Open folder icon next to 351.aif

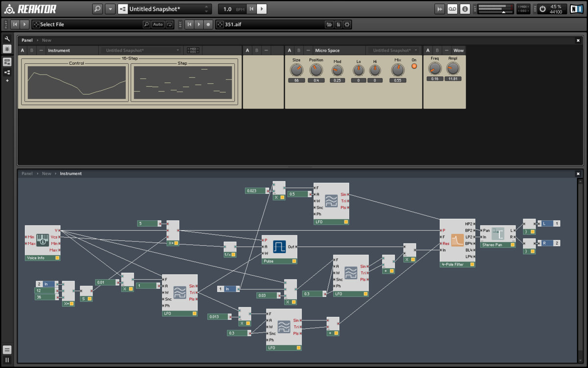(330, 25)
